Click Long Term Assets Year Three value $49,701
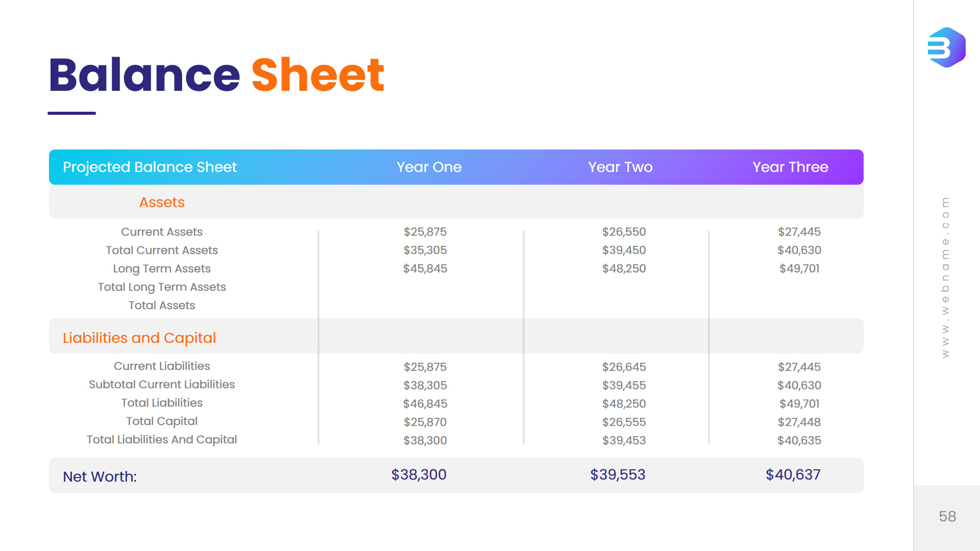980x551 pixels. point(799,268)
